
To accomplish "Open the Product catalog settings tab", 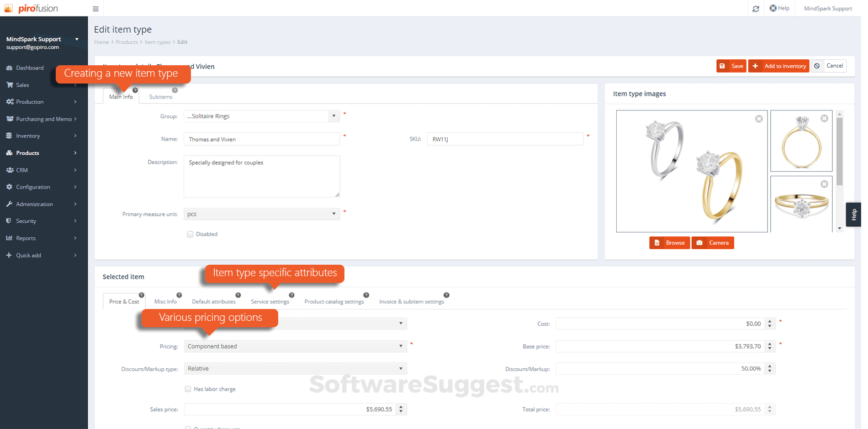I will pyautogui.click(x=334, y=301).
